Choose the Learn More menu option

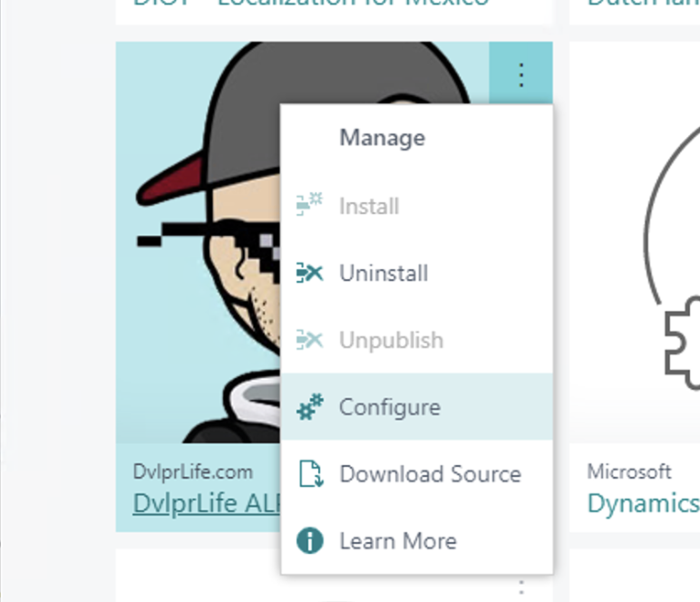tap(397, 541)
